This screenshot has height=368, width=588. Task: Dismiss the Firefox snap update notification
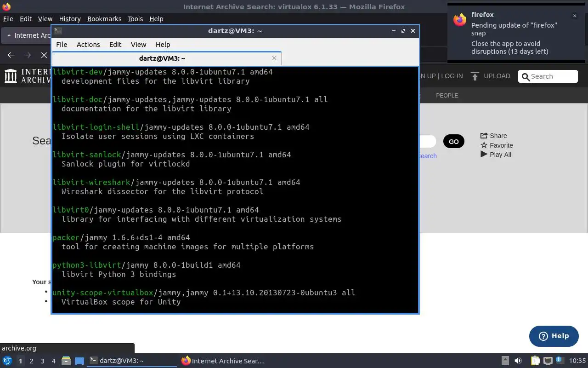574,16
